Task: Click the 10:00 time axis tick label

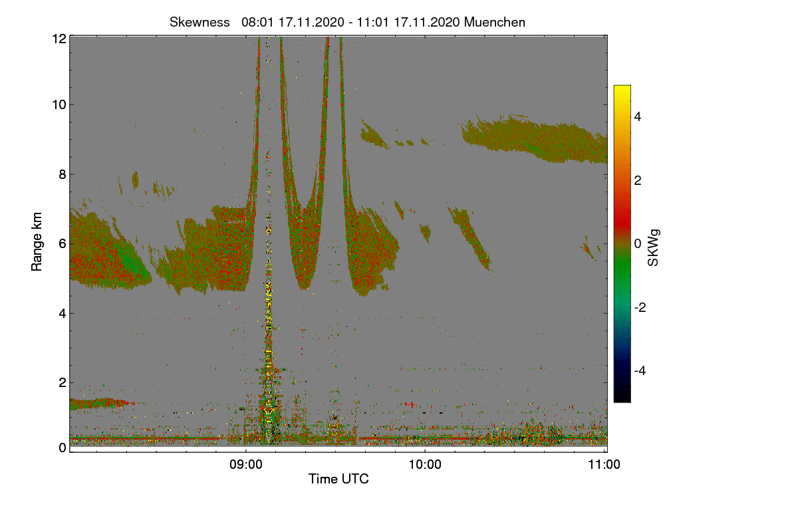Action: [x=425, y=465]
